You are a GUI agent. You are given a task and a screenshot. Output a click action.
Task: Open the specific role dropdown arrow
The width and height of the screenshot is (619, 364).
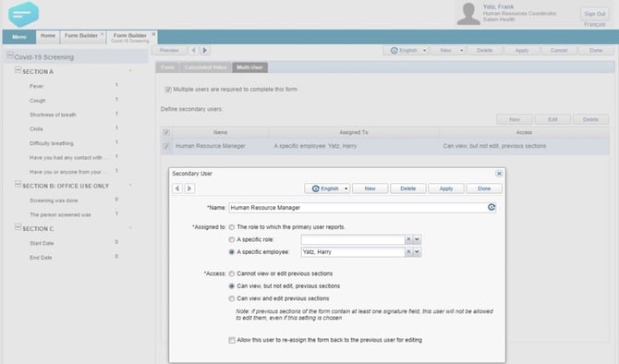[417, 239]
